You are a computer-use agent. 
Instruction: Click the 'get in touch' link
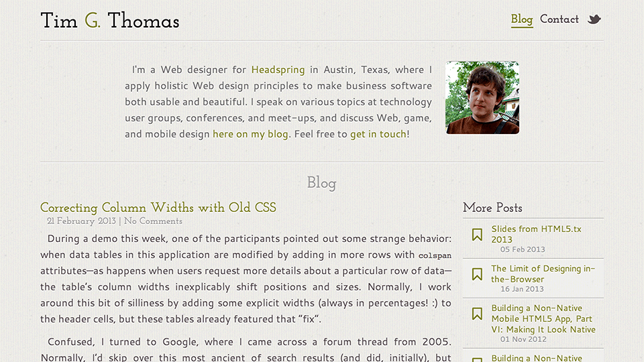(378, 134)
